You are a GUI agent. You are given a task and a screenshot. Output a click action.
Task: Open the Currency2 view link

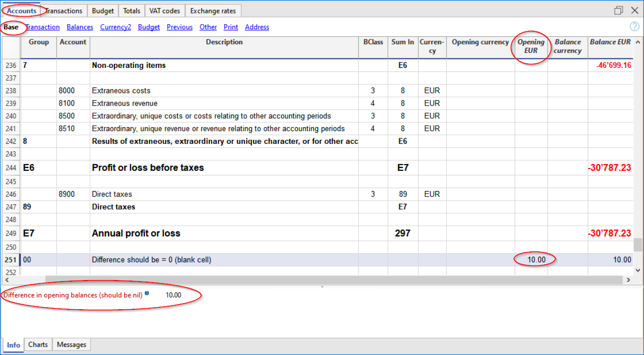[115, 27]
